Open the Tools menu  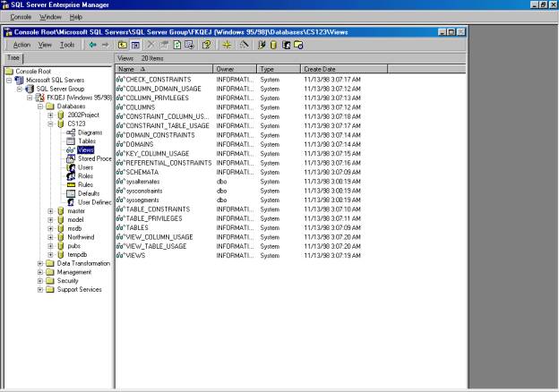67,44
